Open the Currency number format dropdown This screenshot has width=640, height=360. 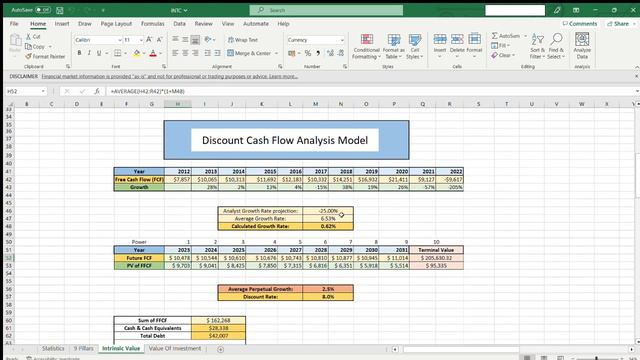click(x=342, y=40)
